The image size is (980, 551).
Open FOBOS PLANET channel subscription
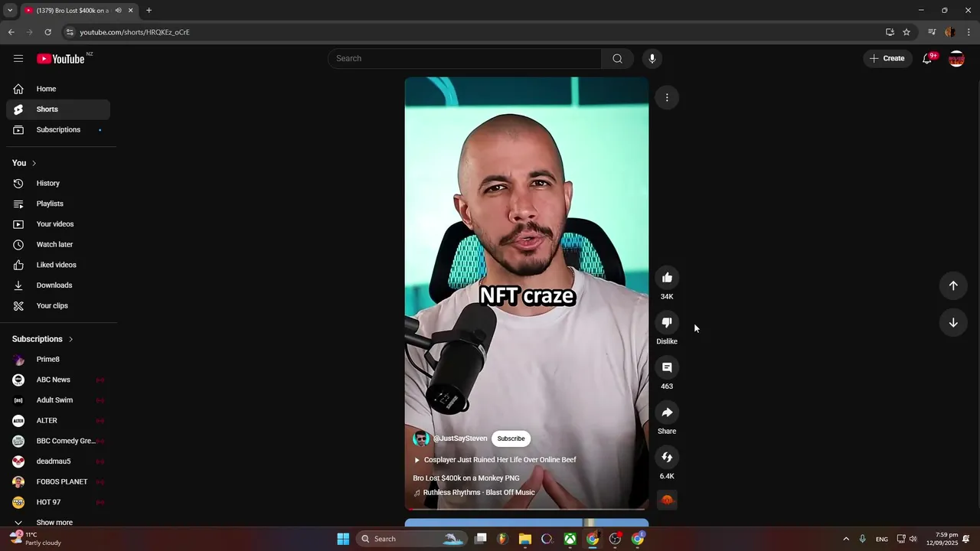pyautogui.click(x=58, y=482)
